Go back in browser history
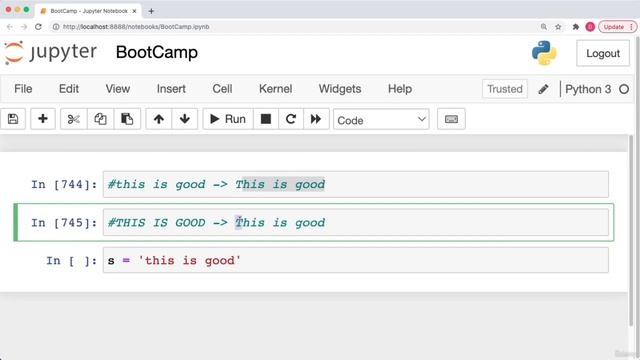640x360 pixels. [10, 27]
